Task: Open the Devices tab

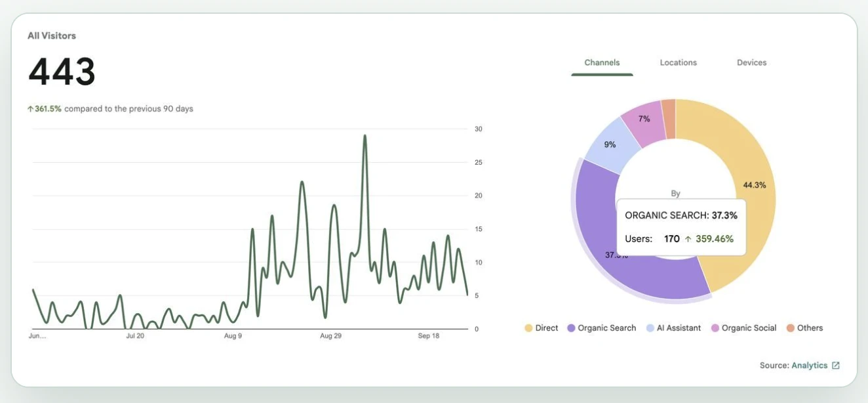Action: tap(751, 63)
